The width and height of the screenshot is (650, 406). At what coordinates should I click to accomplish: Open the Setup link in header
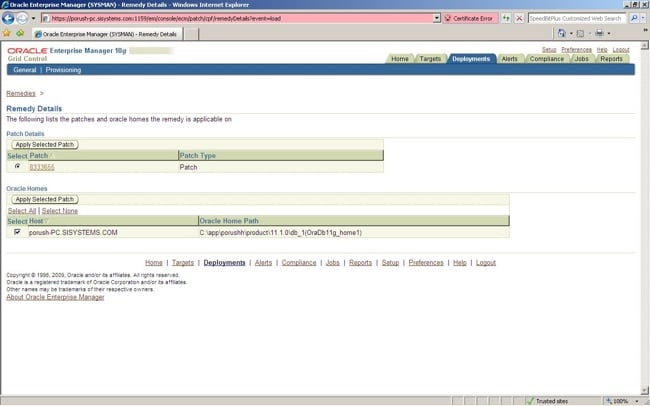coord(549,50)
